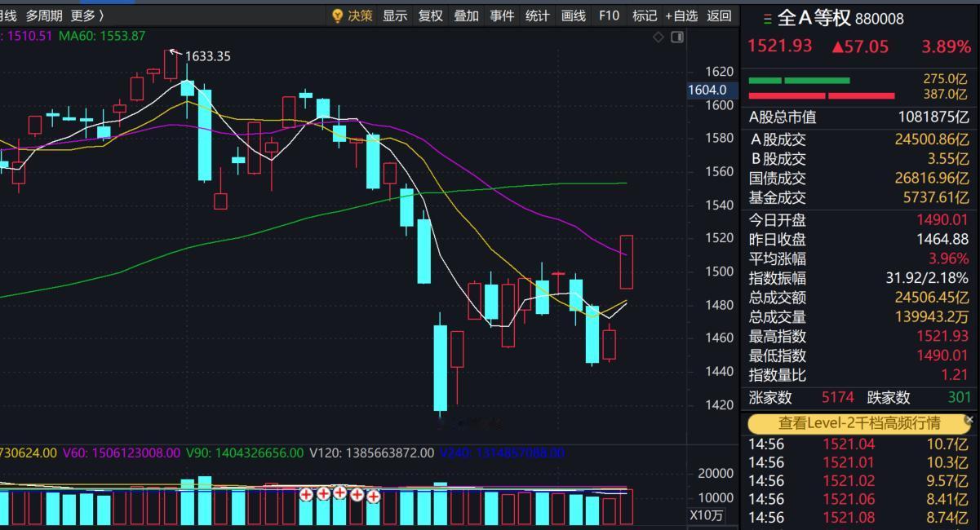The image size is (980, 530).
Task: Open F10 company information
Action: [609, 15]
